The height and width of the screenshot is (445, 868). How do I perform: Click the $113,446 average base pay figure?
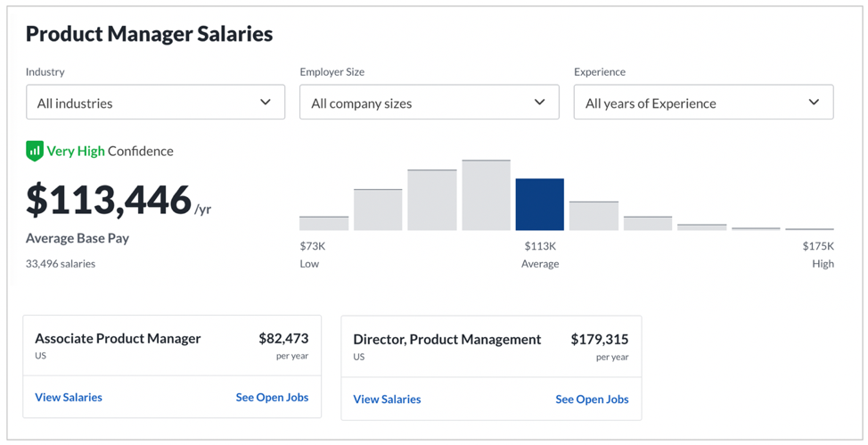click(109, 200)
